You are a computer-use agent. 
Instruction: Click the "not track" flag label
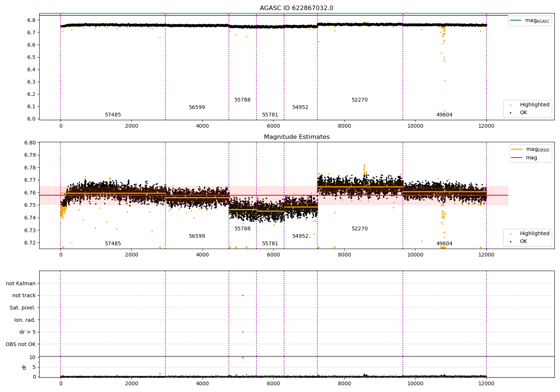point(24,296)
